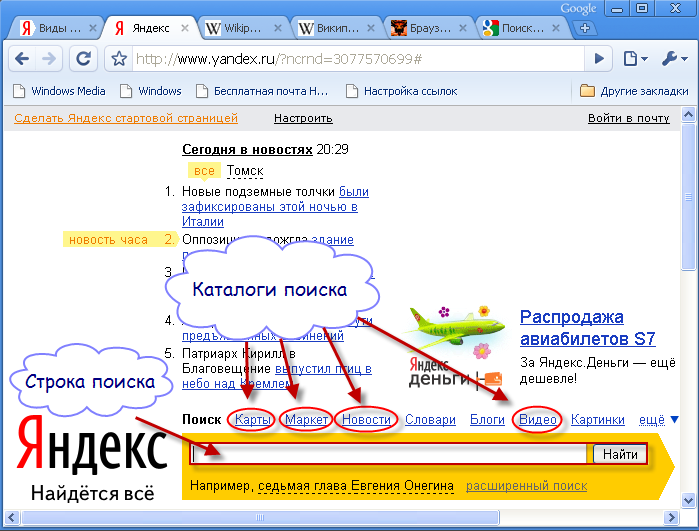The height and width of the screenshot is (531, 699).
Task: Open Видео search category
Action: click(x=538, y=420)
